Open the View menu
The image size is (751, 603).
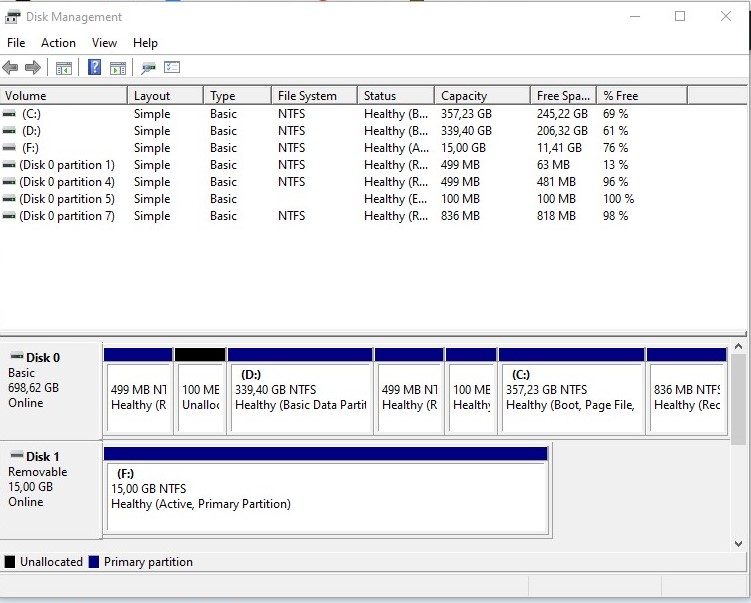104,43
